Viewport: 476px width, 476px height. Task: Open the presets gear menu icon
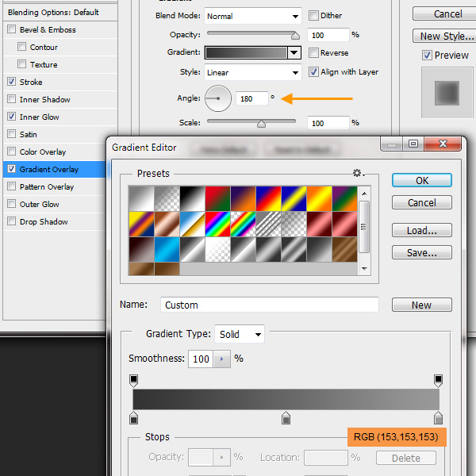pos(358,173)
